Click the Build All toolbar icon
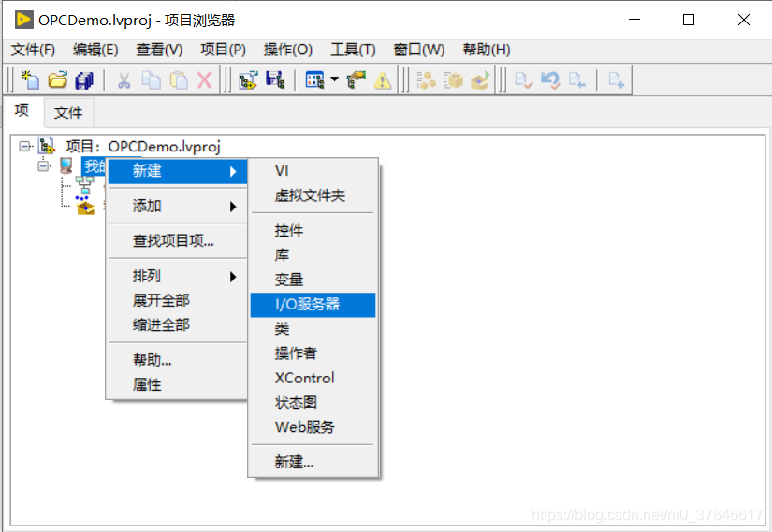The width and height of the screenshot is (772, 532). click(426, 80)
